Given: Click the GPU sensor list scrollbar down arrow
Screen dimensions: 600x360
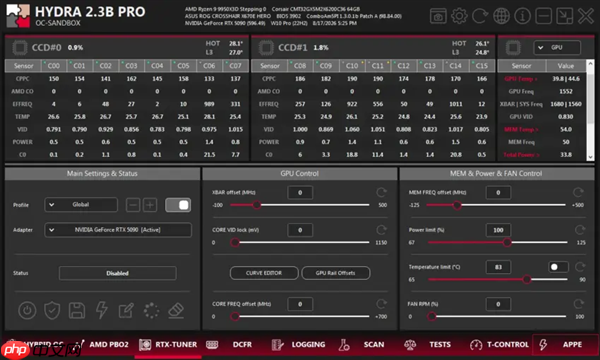Looking at the screenshot, I should click(590, 157).
